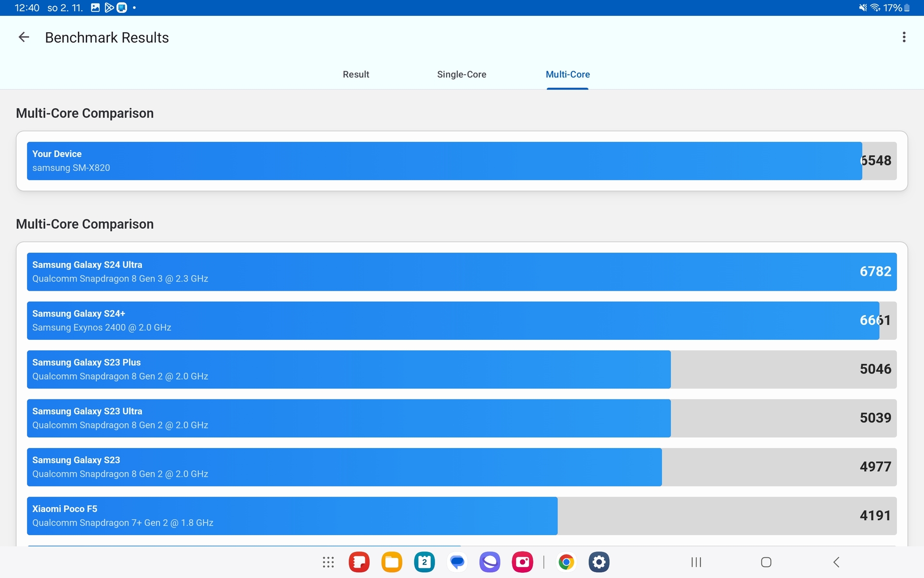
Task: Select the Samsung Galaxy S23 Plus row
Action: tap(462, 370)
